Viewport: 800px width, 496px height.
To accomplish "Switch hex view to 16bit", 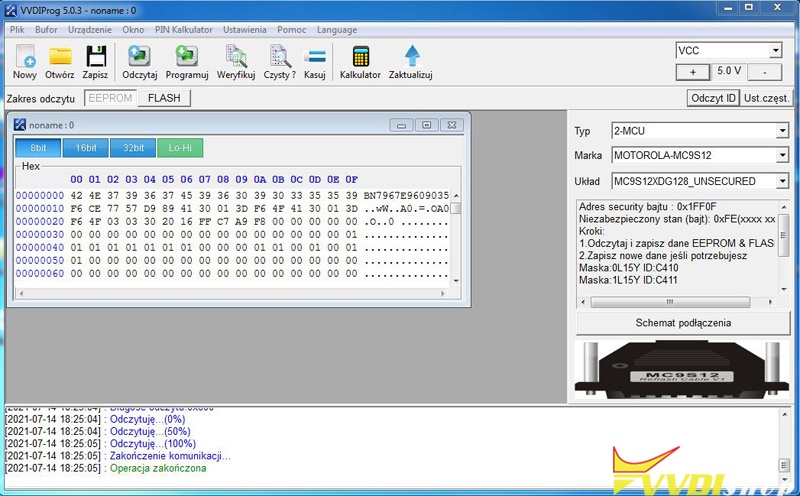I will tap(85, 148).
